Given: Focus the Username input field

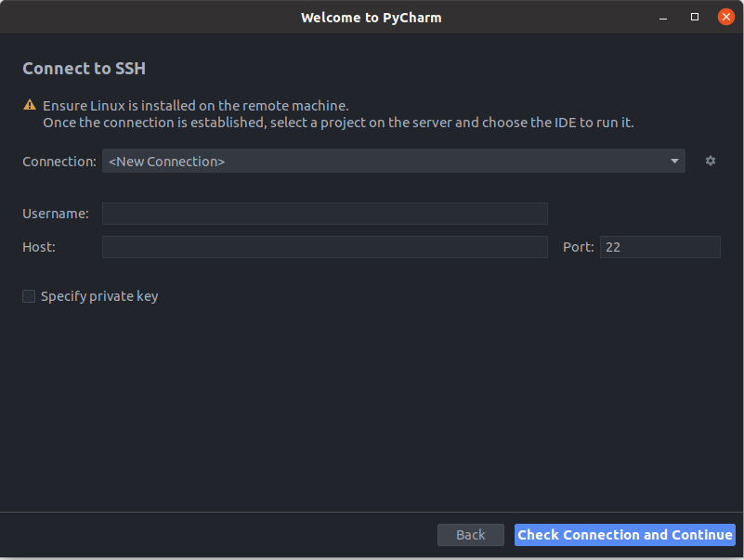Looking at the screenshot, I should 324,214.
